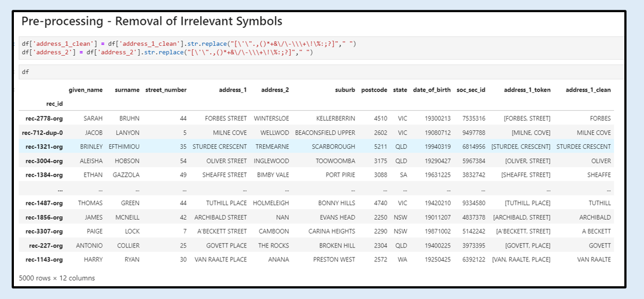The image size is (644, 299).
Task: Click the soc_sec_id 9497788
Action: coord(474,133)
